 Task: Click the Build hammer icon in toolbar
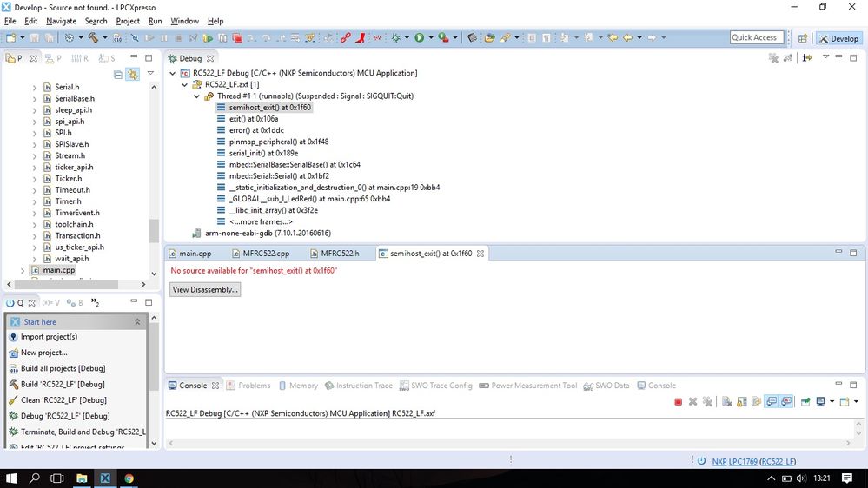click(x=93, y=37)
